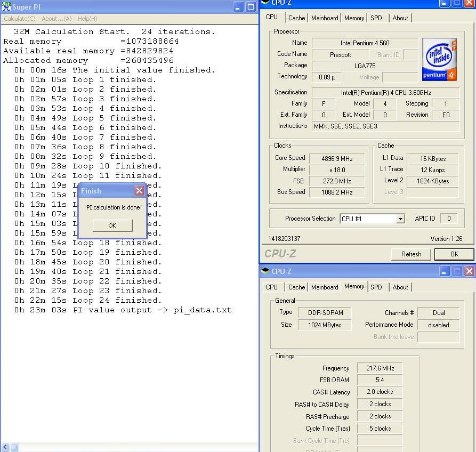Click the Level 2 cache value 1024 KBytes
The height and width of the screenshot is (452, 476).
(x=433, y=181)
